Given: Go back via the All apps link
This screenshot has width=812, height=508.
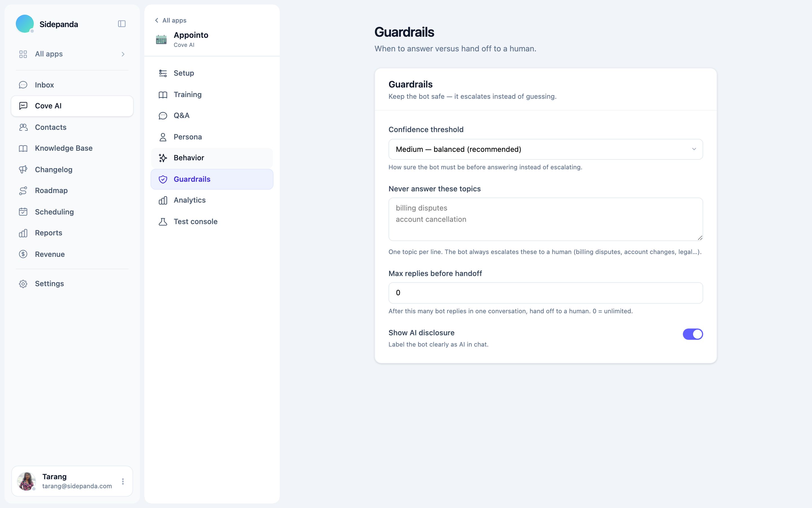Looking at the screenshot, I should tap(171, 21).
